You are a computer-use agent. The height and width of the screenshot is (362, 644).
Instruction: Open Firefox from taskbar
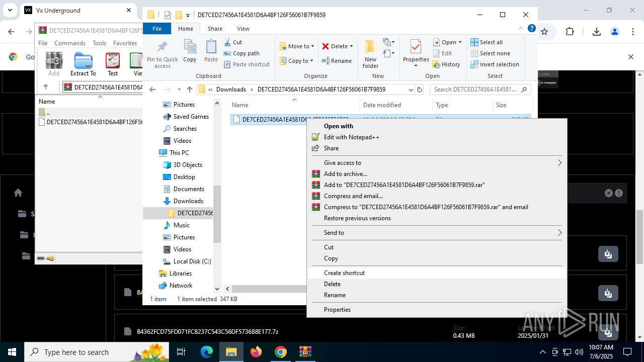256,352
